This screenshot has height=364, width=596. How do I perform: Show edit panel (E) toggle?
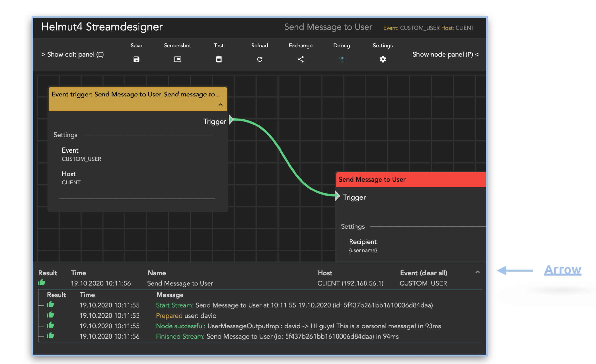(x=73, y=54)
